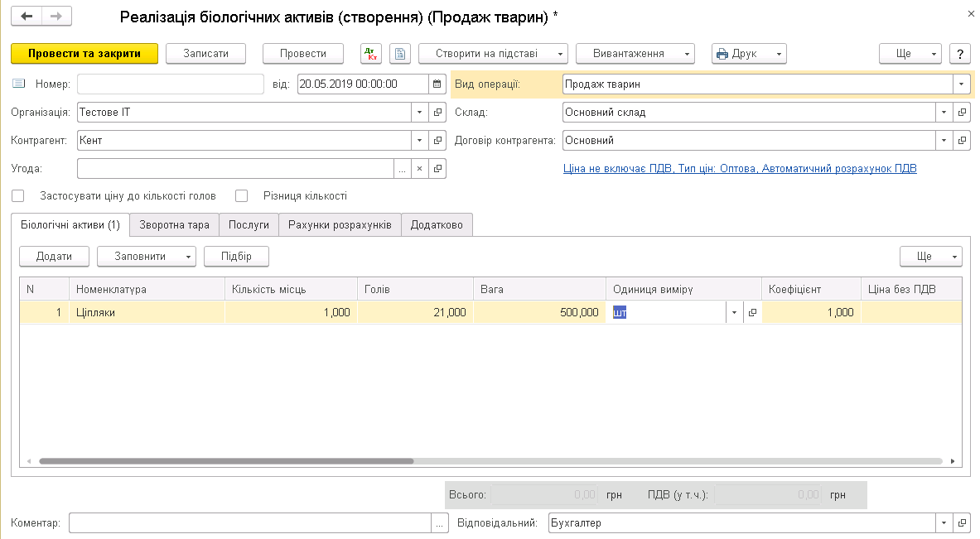Open the Склад record with open icon
980x539 pixels.
[962, 113]
